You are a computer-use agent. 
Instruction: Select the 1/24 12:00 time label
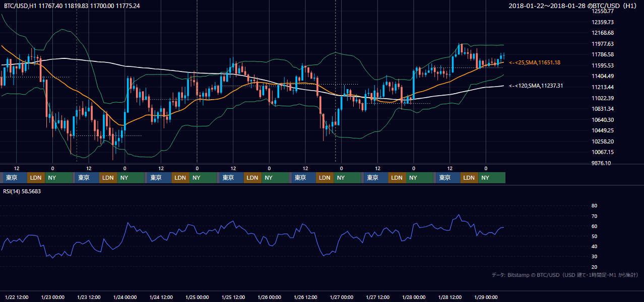point(161,297)
